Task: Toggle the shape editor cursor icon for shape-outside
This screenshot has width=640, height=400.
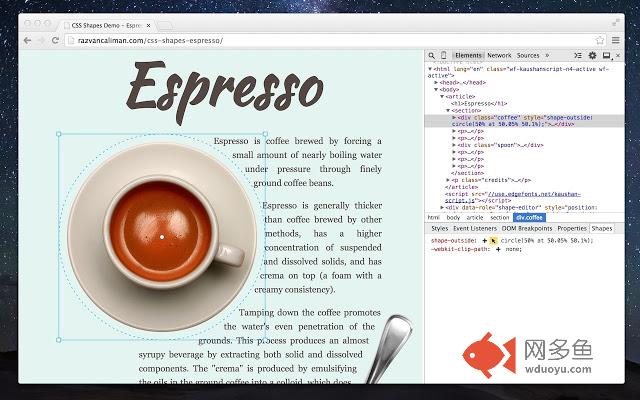Action: click(x=493, y=241)
